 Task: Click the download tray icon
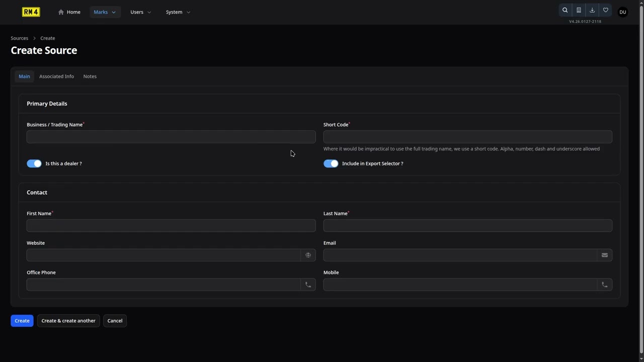592,10
